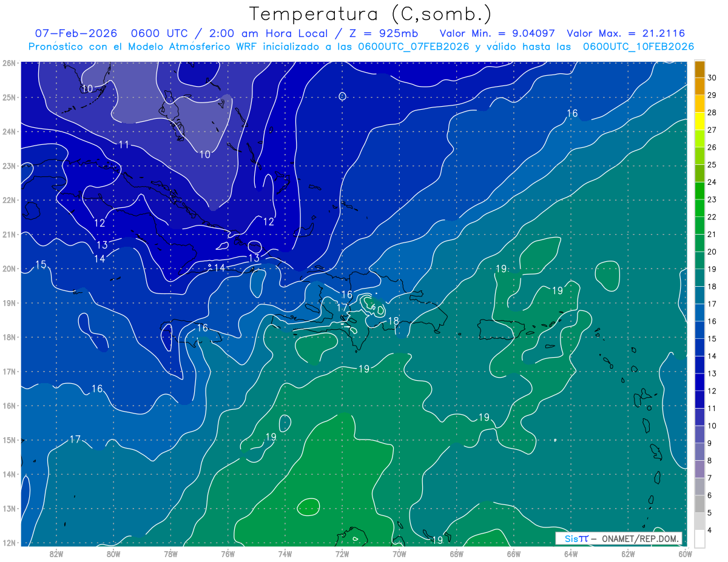The height and width of the screenshot is (562, 728).
Task: Click the yellow swatch between legend values 27 and 28
Action: [x=699, y=121]
